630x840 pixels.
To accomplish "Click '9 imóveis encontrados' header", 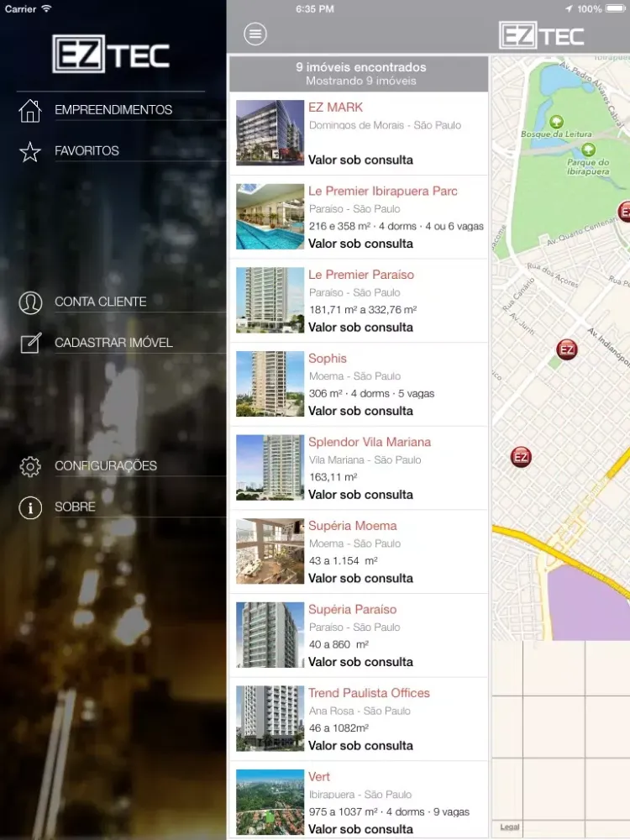I will click(361, 67).
